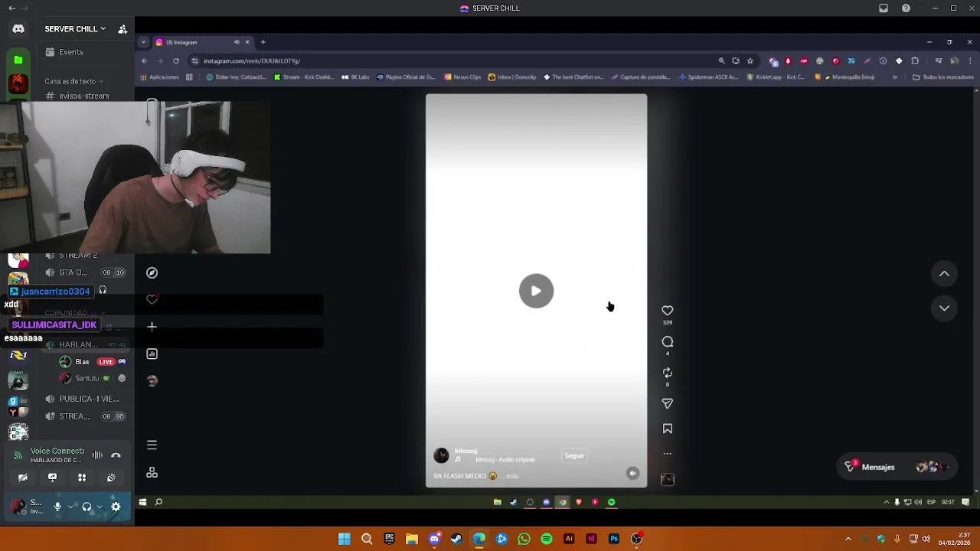
Task: Reload page in streamed browser
Action: click(x=176, y=60)
